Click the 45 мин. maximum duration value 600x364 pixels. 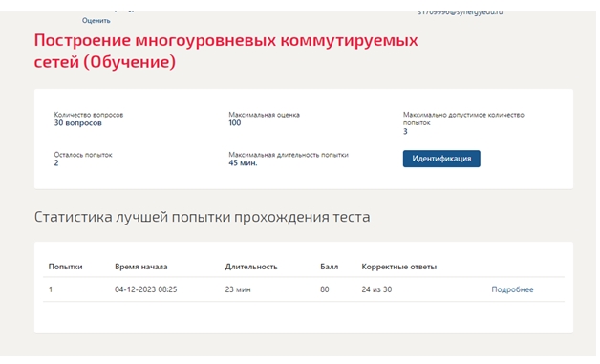click(x=243, y=163)
